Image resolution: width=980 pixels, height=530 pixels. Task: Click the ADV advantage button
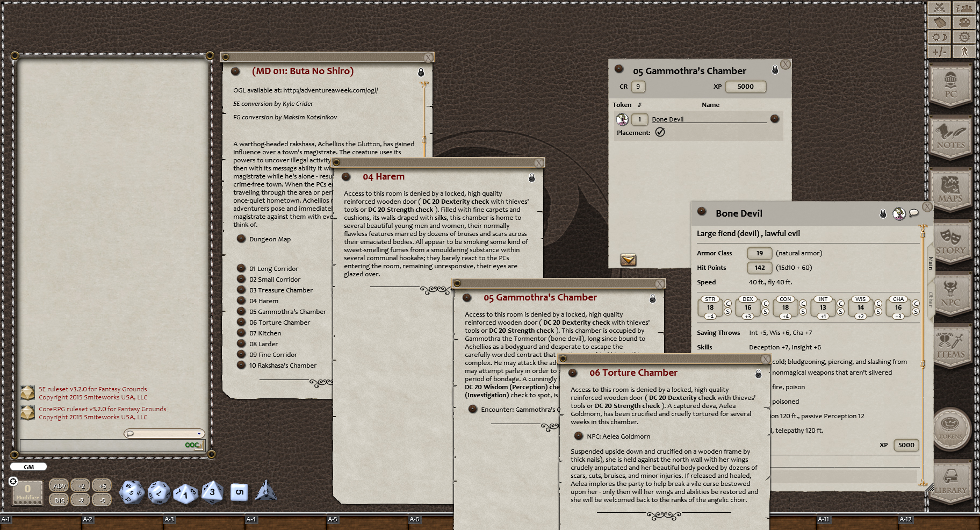tap(59, 485)
